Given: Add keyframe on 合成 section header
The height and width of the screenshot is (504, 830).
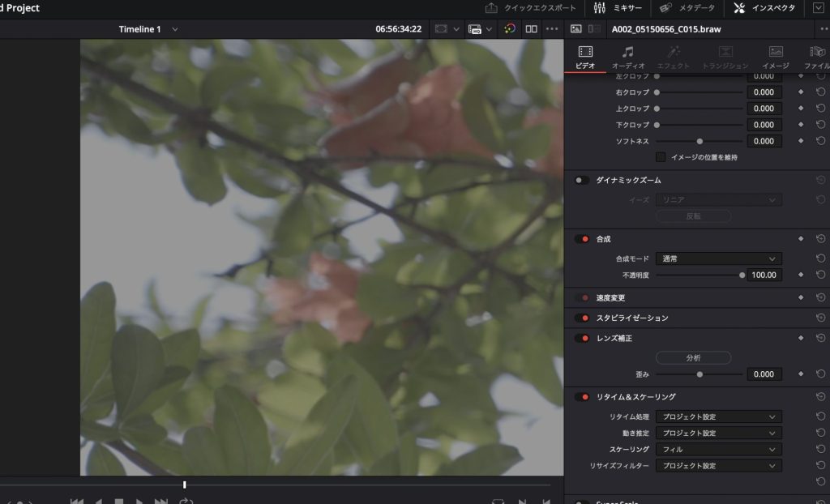Looking at the screenshot, I should pyautogui.click(x=800, y=239).
